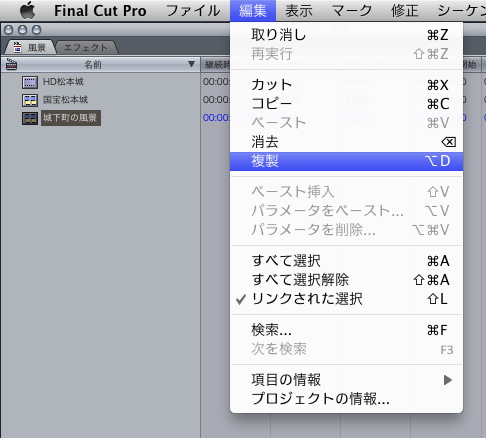Expand the 項目の情報 submenu
The width and height of the screenshot is (486, 438).
tap(346, 380)
